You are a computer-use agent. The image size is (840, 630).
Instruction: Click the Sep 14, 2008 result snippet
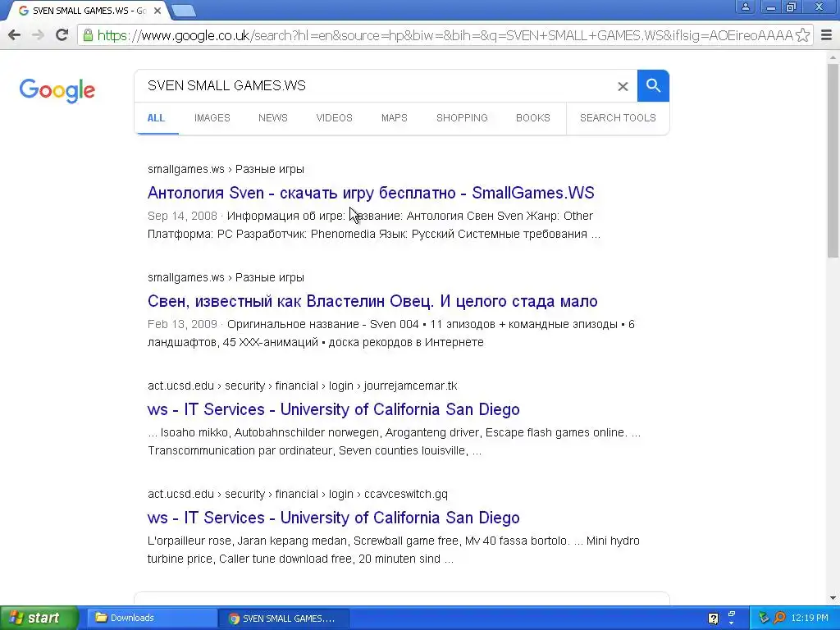pyautogui.click(x=374, y=225)
